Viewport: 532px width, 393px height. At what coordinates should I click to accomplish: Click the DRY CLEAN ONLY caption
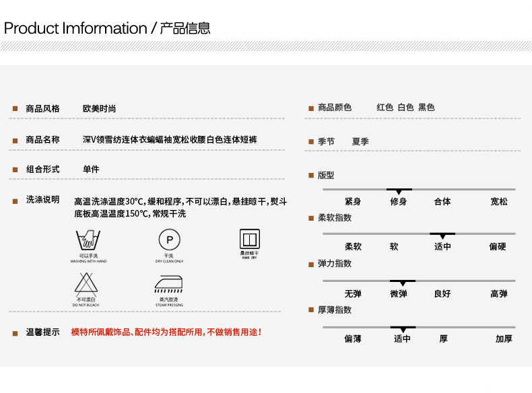point(169,261)
